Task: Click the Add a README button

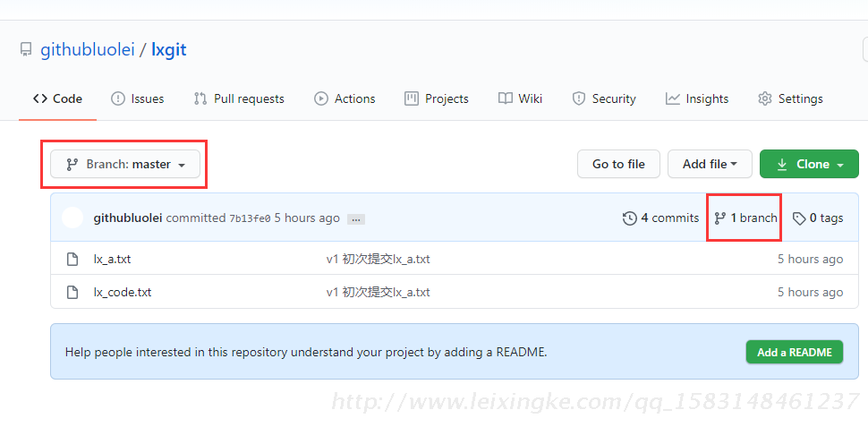Action: [x=795, y=352]
